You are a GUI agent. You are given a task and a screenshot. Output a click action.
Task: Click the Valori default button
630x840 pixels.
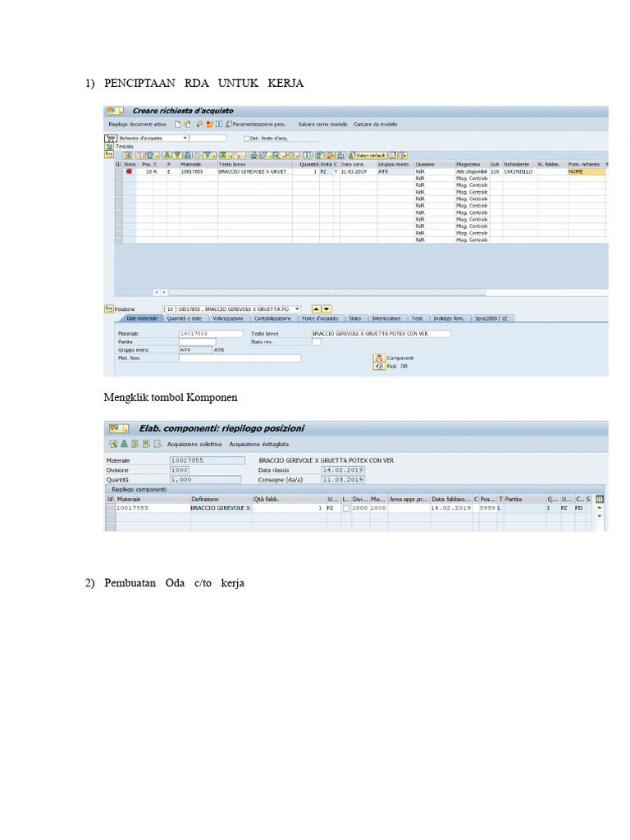point(367,155)
